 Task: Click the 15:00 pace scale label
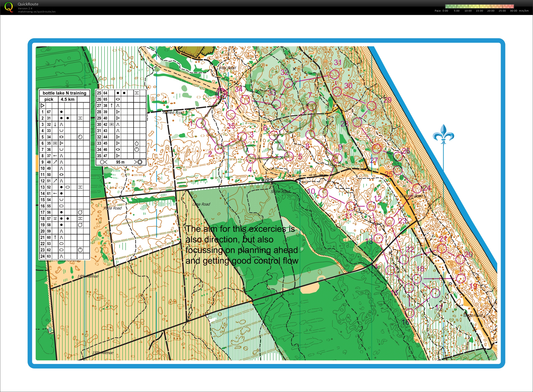(479, 11)
